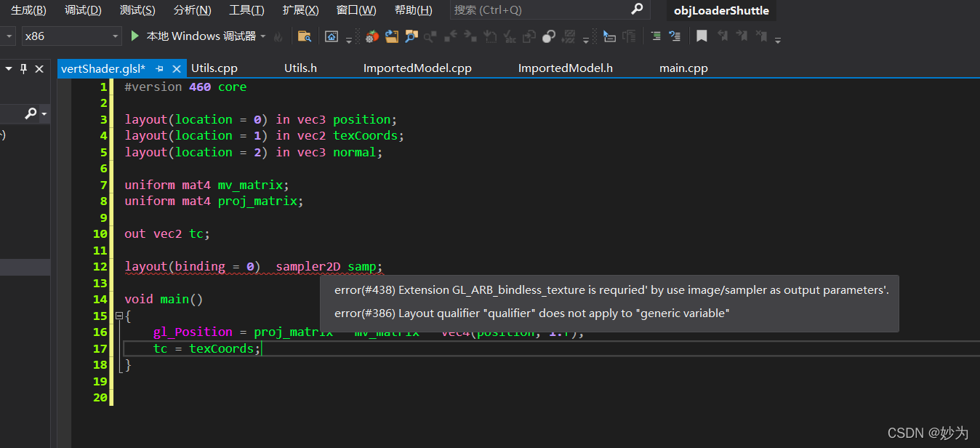Click the folder with blue arrow icon
Image resolution: width=980 pixels, height=448 pixels.
(392, 36)
